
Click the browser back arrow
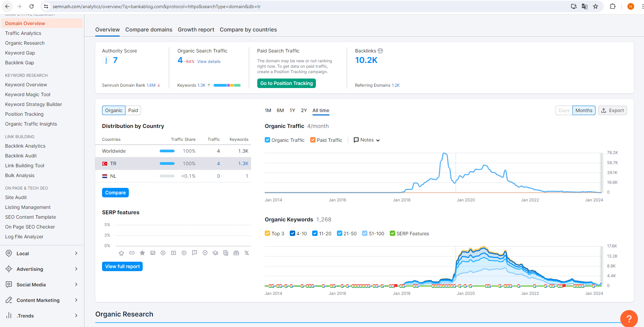pyautogui.click(x=7, y=6)
